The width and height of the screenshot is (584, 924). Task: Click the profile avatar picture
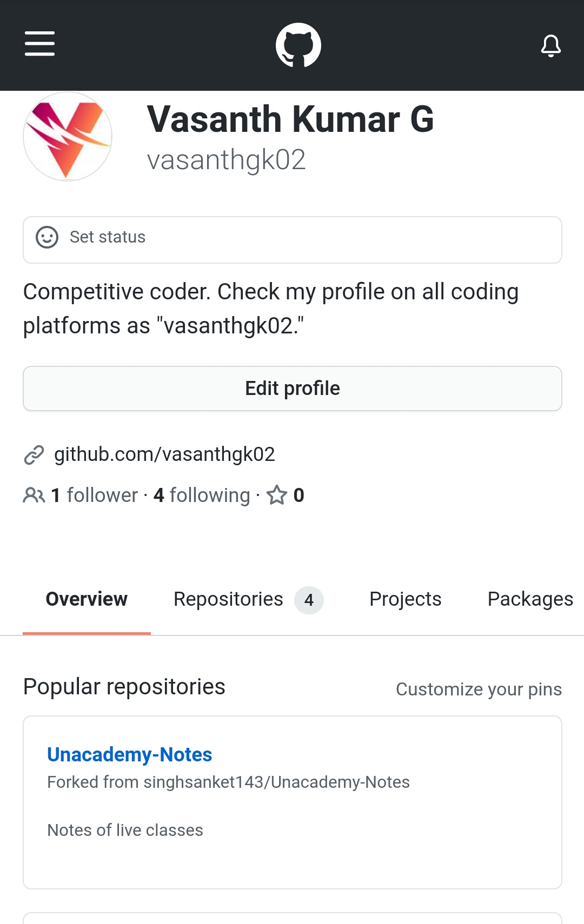68,137
